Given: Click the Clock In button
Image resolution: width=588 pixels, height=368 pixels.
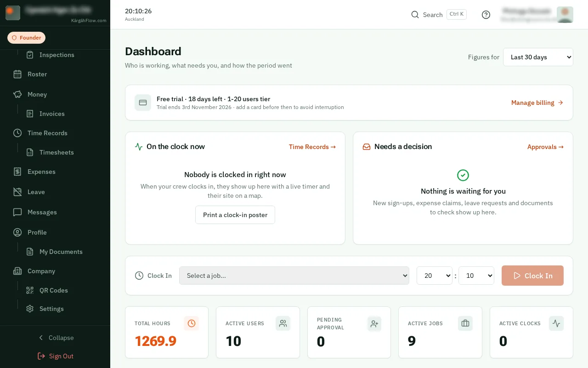Looking at the screenshot, I should pyautogui.click(x=532, y=276).
